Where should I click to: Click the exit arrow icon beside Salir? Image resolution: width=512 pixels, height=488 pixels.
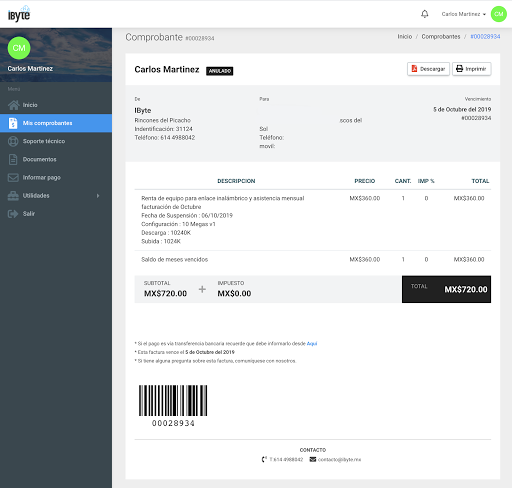pos(13,214)
